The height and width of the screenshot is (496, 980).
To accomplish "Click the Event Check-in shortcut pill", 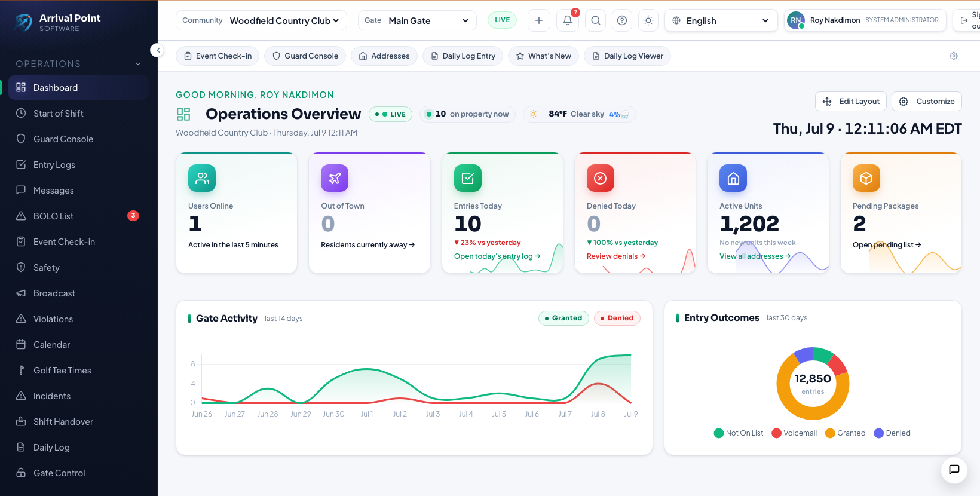I will (x=218, y=56).
